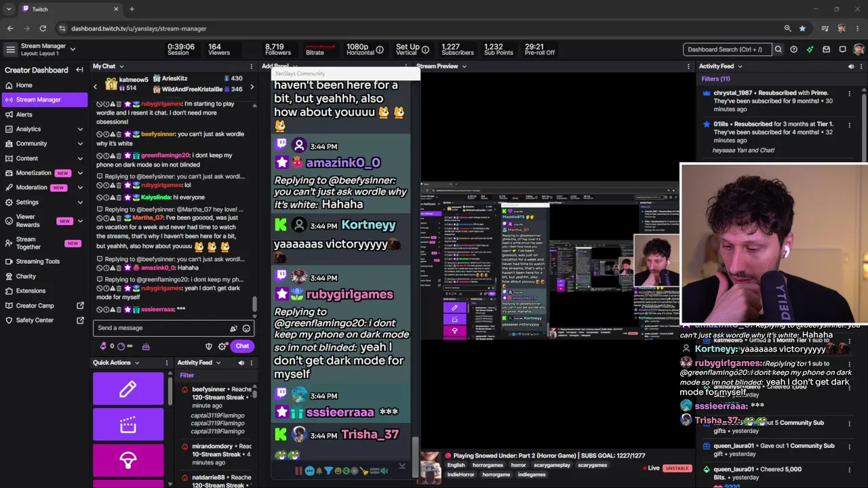The width and height of the screenshot is (868, 488).
Task: Open options for chrystal_1987 resubscription
Action: pyautogui.click(x=849, y=94)
